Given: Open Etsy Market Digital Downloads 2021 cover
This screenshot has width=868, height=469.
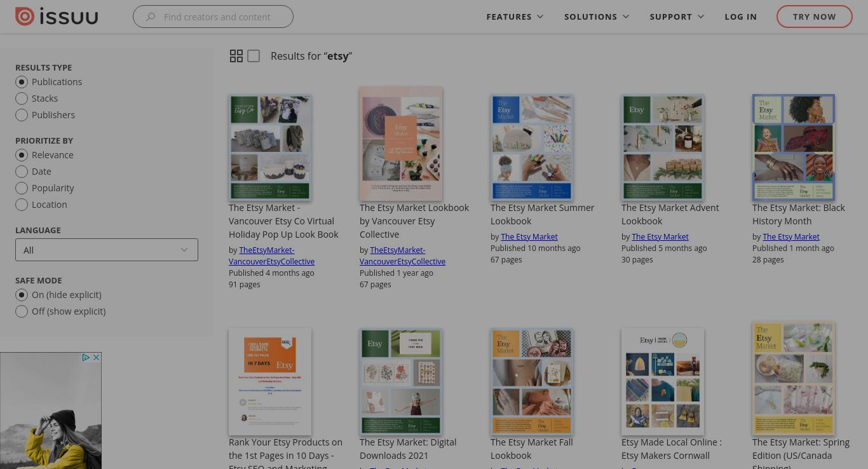Looking at the screenshot, I should (x=401, y=381).
